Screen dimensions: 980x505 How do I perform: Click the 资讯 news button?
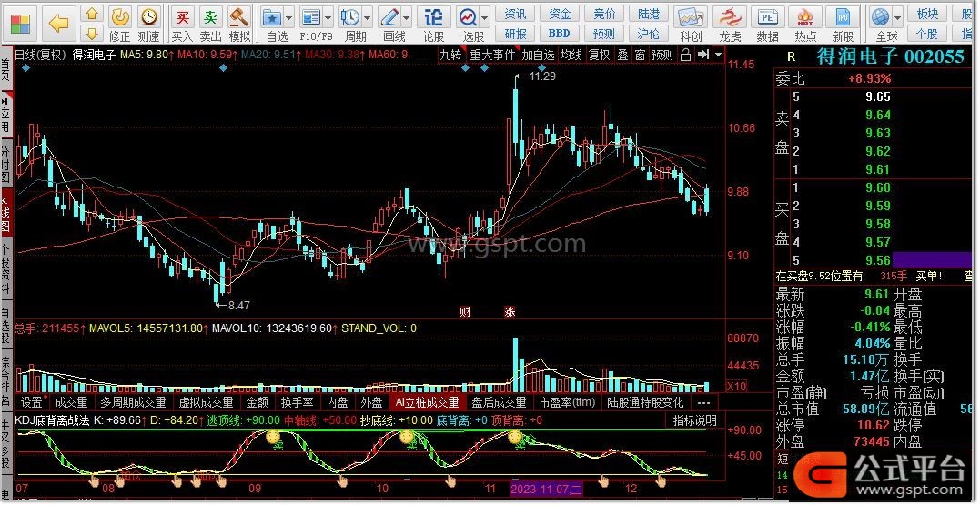(515, 14)
